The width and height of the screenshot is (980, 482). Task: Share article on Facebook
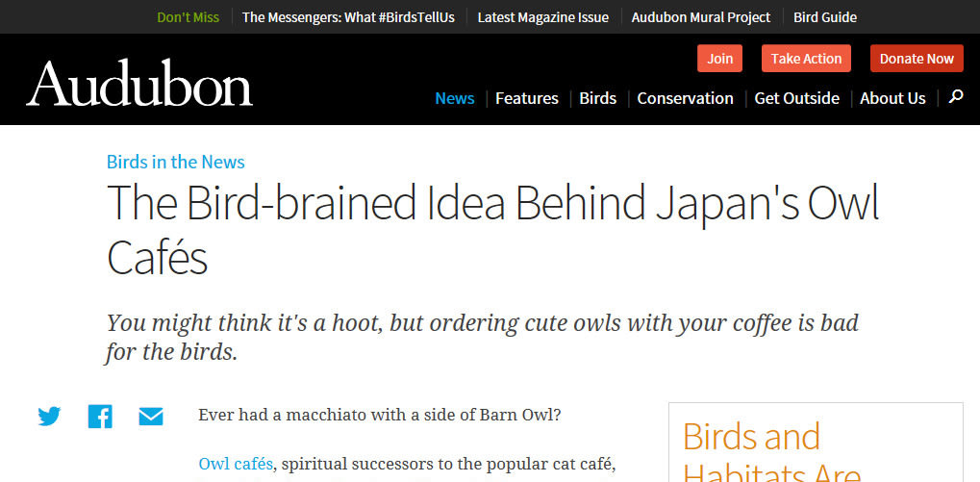click(x=100, y=417)
